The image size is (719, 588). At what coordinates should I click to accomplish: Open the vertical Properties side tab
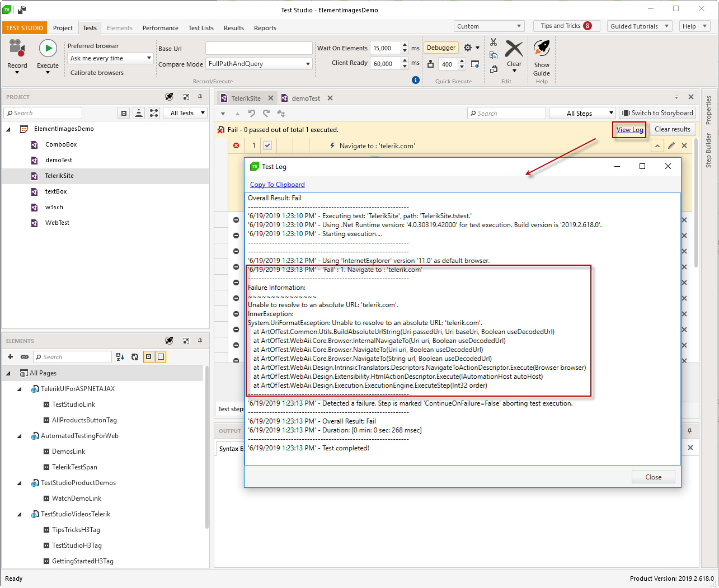(708, 110)
